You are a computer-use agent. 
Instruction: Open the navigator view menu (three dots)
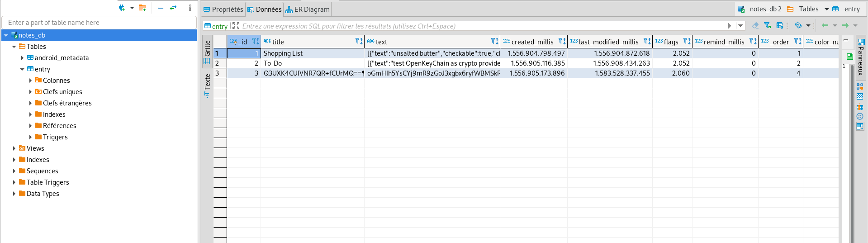[x=190, y=8]
